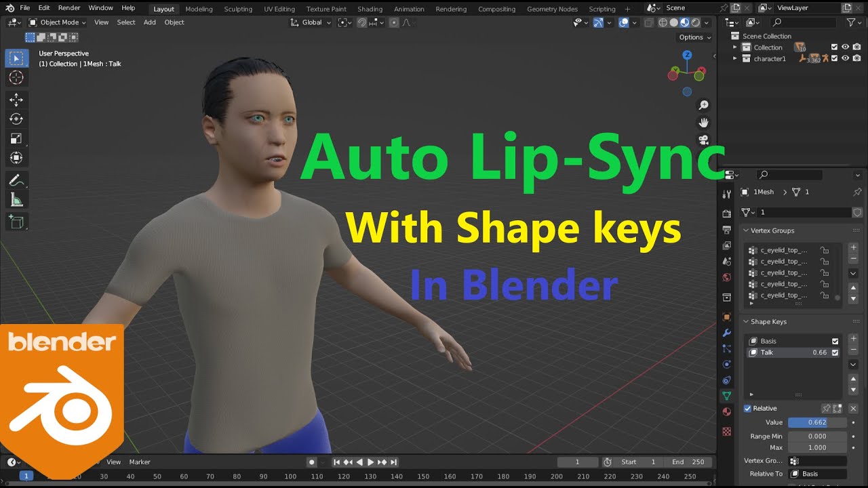Click the viewport zoom magnifier icon

(704, 105)
